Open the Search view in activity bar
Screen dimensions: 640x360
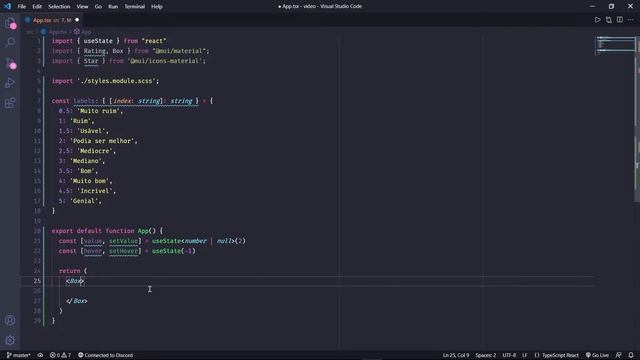[x=10, y=42]
